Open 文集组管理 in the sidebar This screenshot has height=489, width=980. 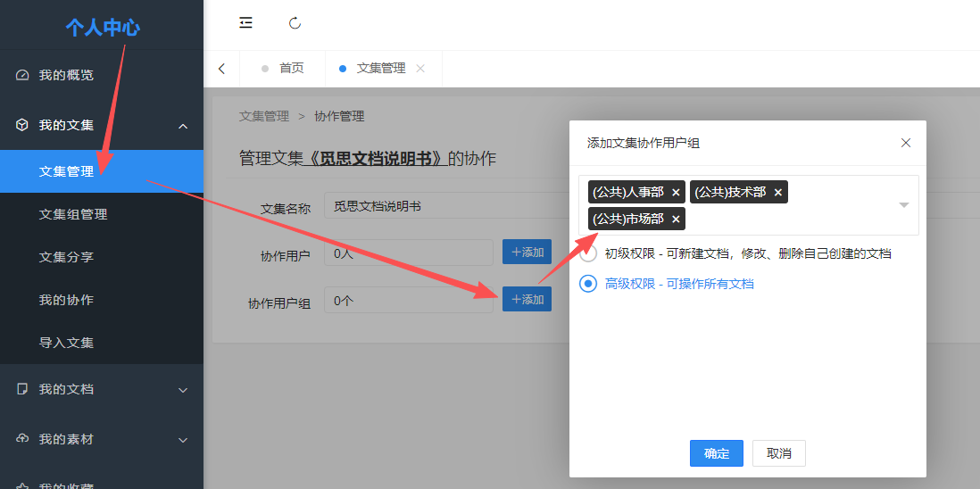point(73,214)
